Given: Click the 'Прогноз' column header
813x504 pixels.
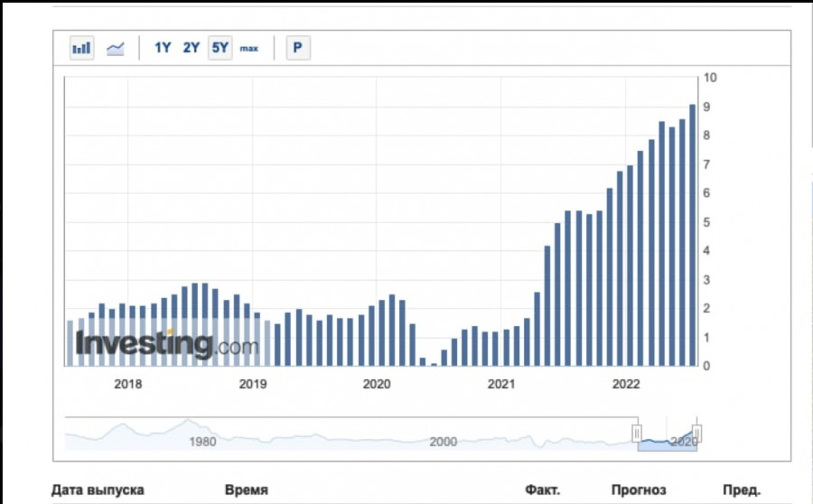Looking at the screenshot, I should click(638, 490).
